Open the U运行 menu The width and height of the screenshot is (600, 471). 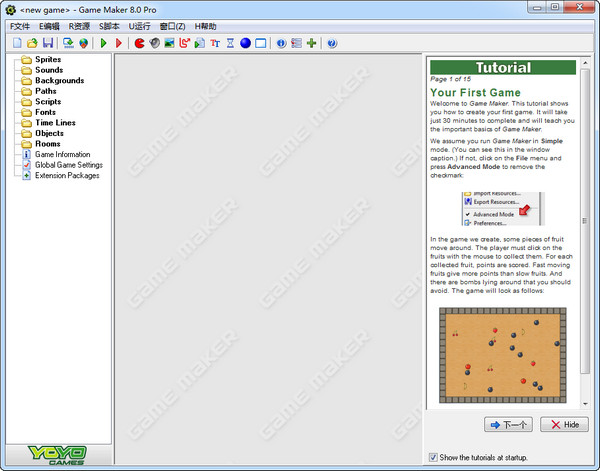pyautogui.click(x=138, y=25)
